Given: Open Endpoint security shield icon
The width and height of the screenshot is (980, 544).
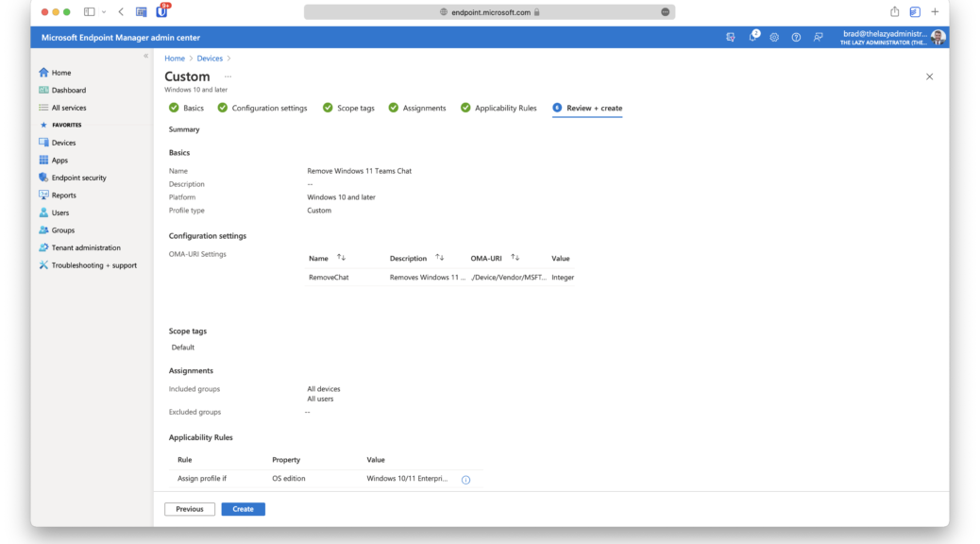Looking at the screenshot, I should click(x=43, y=178).
